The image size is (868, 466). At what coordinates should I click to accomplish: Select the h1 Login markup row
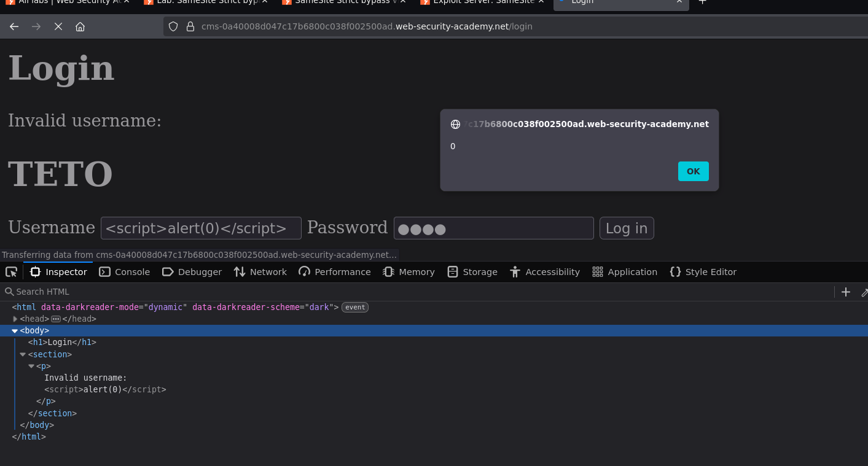[434, 343]
